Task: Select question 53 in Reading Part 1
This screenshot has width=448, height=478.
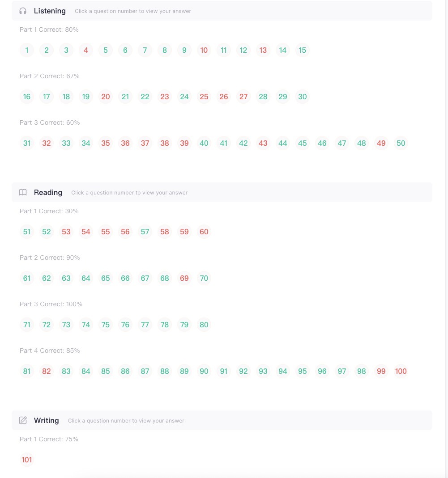Action: click(66, 232)
